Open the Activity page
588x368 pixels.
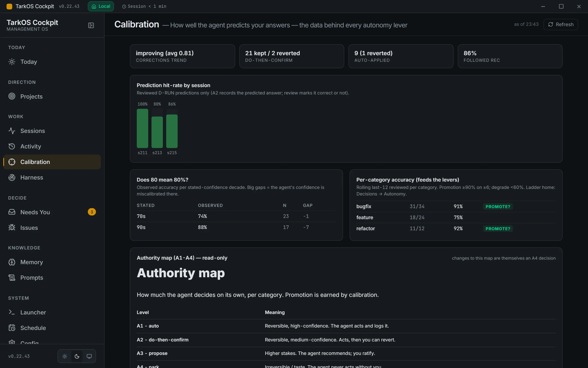point(52,146)
